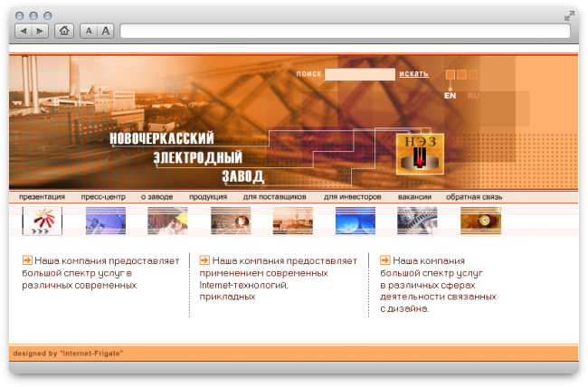Open the презентация menu item

42,196
